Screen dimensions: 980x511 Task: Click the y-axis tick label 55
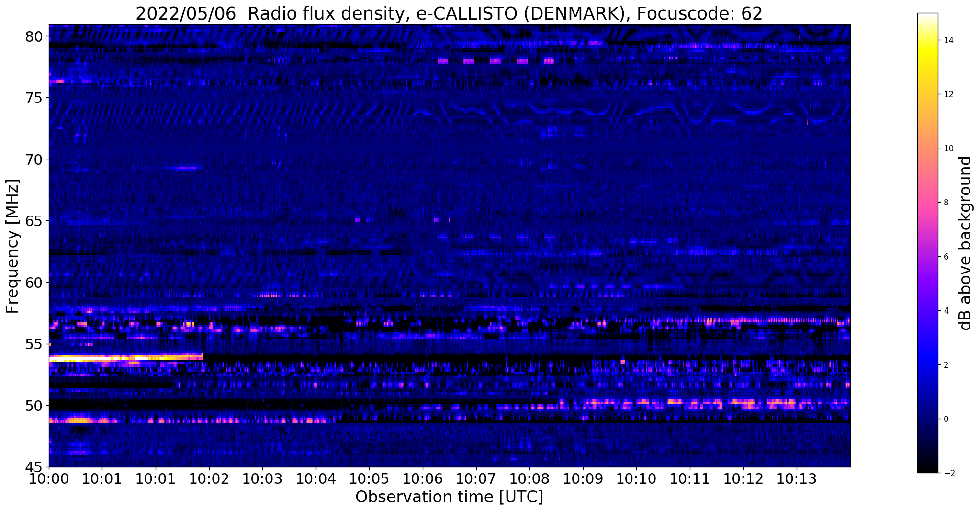point(34,344)
